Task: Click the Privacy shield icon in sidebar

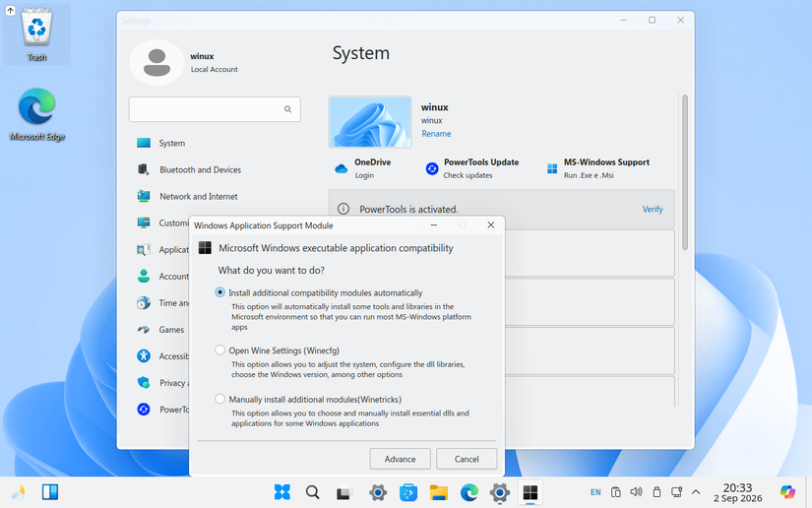Action: (x=144, y=383)
